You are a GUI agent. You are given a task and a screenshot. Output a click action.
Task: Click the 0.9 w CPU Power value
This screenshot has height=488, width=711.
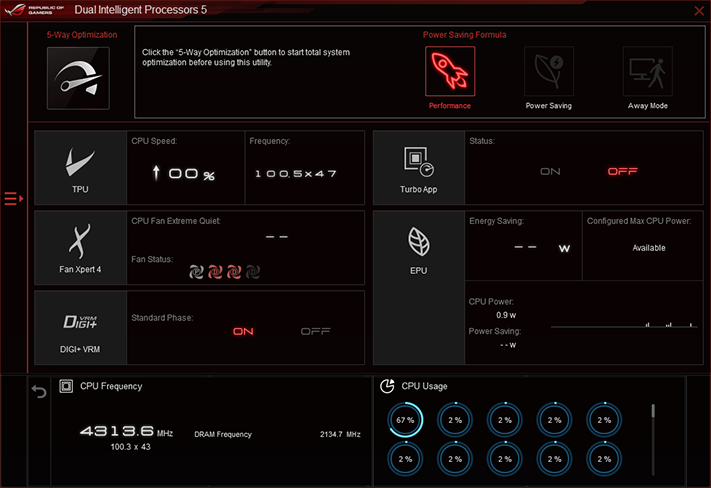[506, 315]
